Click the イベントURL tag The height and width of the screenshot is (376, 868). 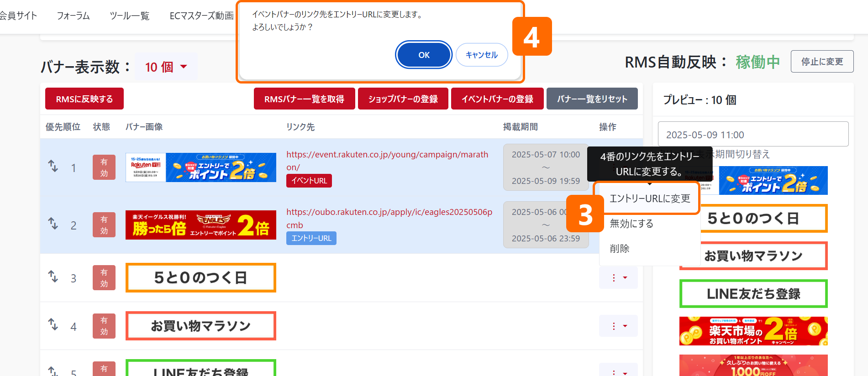coord(309,181)
